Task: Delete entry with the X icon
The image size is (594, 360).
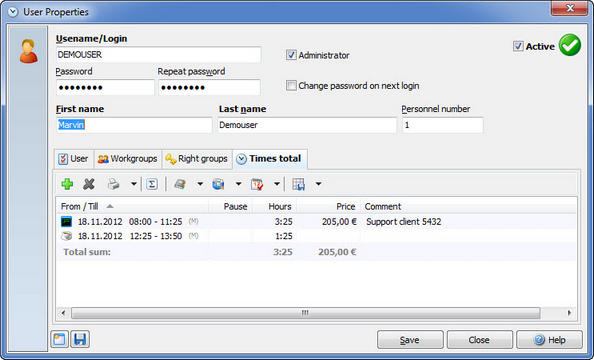Action: click(x=89, y=184)
